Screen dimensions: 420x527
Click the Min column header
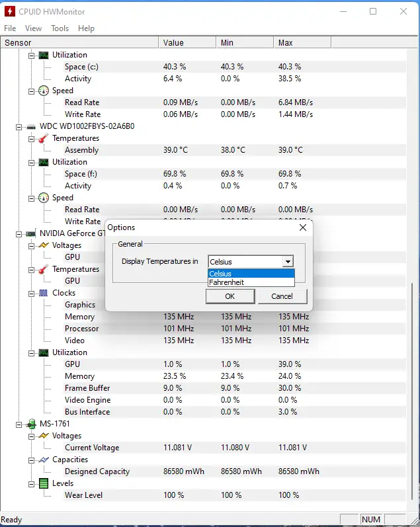click(245, 43)
